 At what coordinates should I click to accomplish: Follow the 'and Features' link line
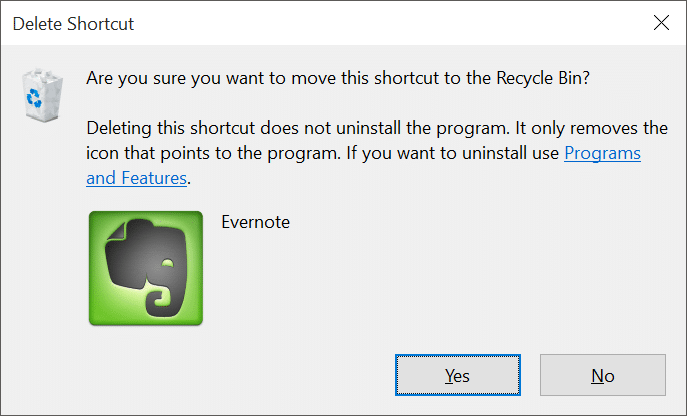coord(137,178)
